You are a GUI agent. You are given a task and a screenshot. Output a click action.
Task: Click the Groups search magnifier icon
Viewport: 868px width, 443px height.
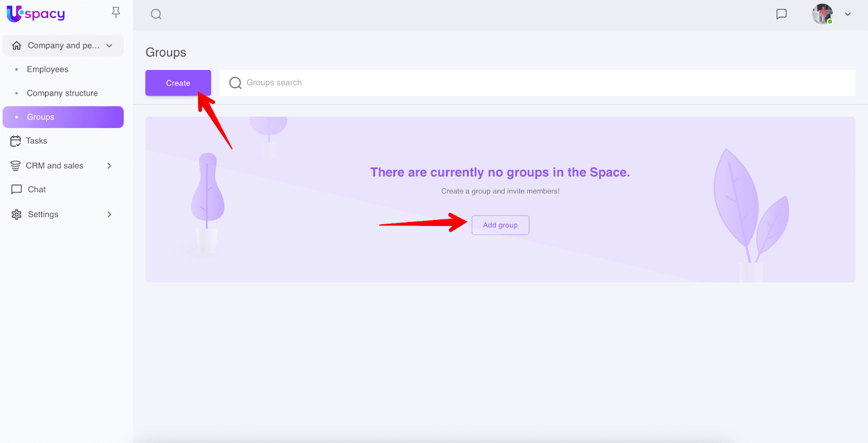point(235,83)
